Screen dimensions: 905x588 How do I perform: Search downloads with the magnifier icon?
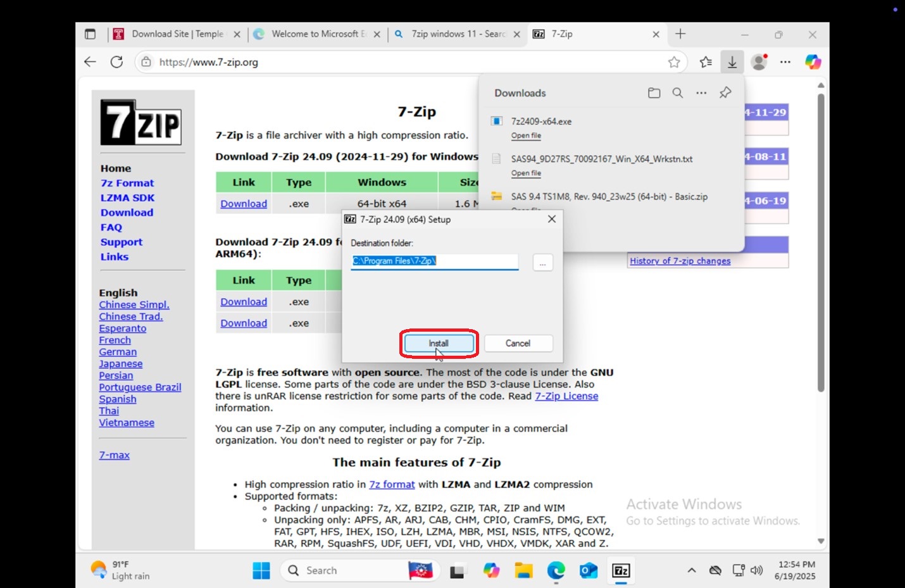tap(677, 93)
